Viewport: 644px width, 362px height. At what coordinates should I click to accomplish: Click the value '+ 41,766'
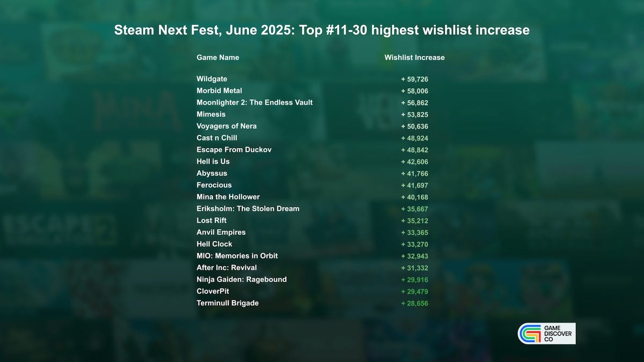tap(414, 174)
